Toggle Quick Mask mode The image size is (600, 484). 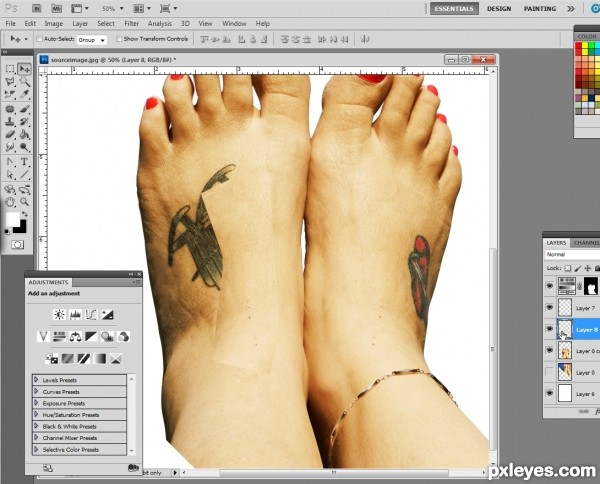[x=17, y=244]
